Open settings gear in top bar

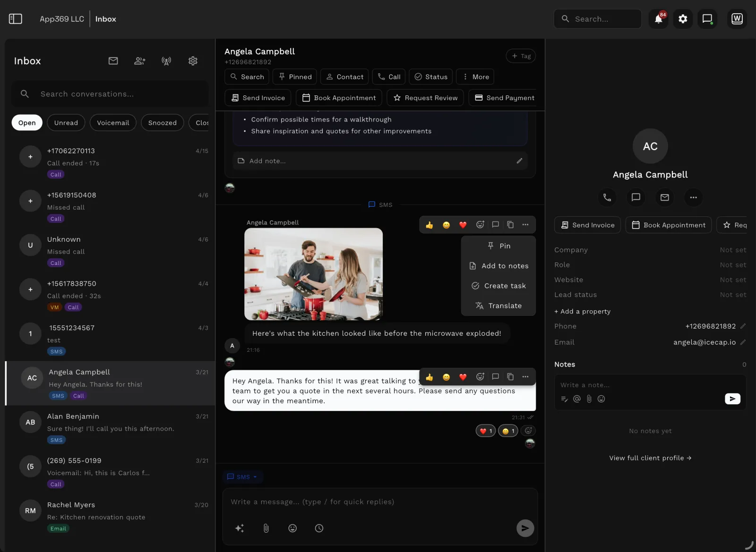[683, 19]
